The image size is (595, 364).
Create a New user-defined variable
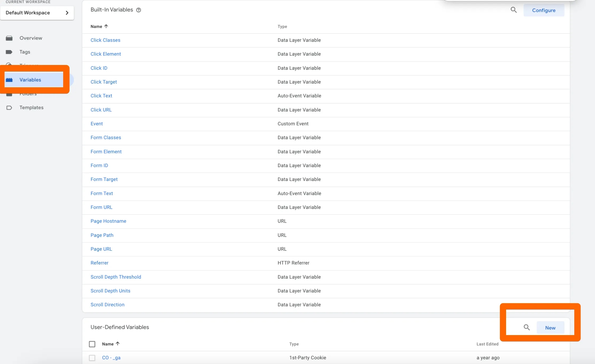tap(550, 328)
